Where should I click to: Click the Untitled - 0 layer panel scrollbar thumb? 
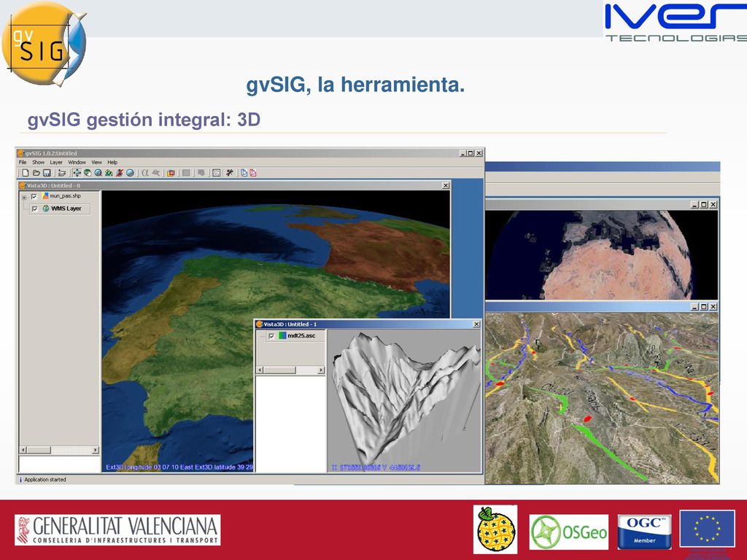(39, 449)
